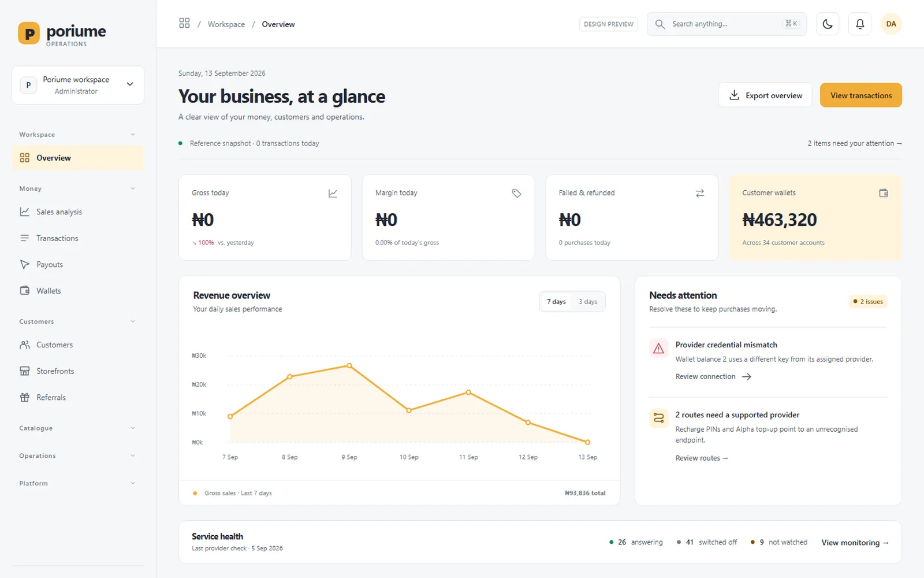The height and width of the screenshot is (578, 924).
Task: Click the 9 Sep peak point on chart
Action: 349,366
